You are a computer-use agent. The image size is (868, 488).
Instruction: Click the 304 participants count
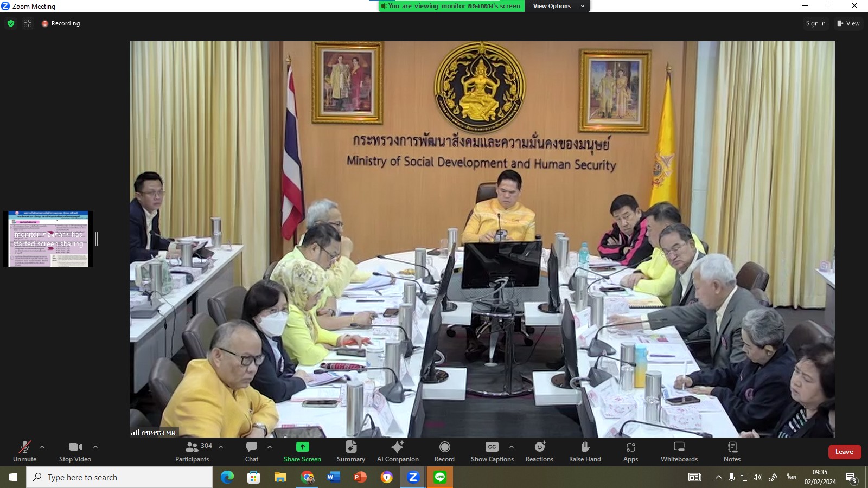[206, 446]
